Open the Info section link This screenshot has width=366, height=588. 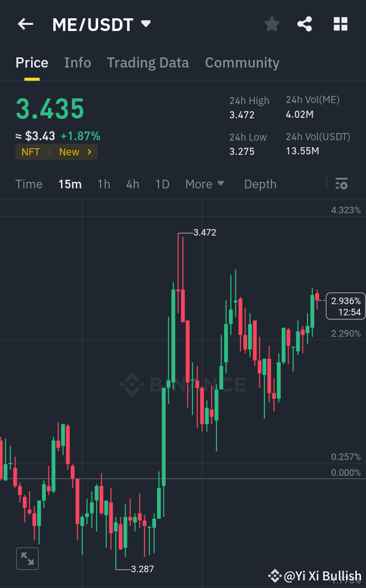(x=77, y=62)
